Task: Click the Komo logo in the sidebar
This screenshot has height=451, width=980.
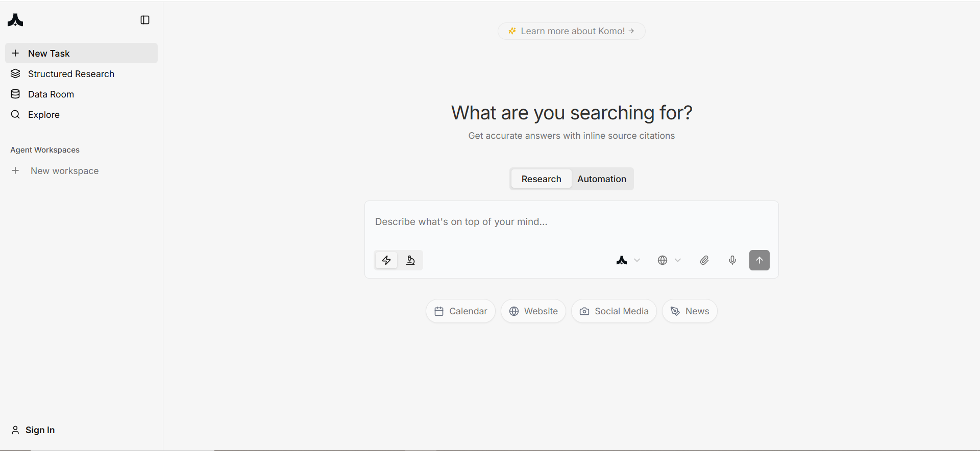Action: [15, 20]
